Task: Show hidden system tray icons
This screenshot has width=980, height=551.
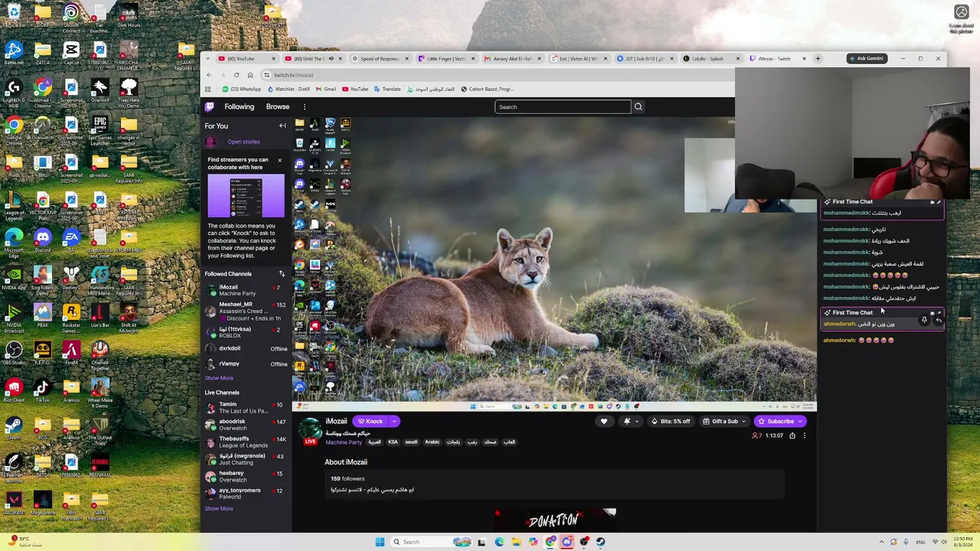Action: (x=881, y=542)
